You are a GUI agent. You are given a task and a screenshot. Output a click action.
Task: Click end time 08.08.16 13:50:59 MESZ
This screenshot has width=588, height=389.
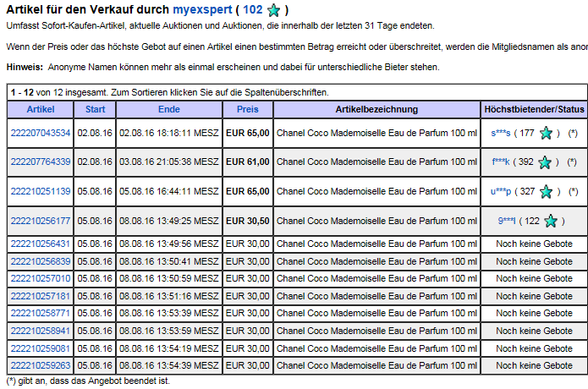(x=169, y=279)
